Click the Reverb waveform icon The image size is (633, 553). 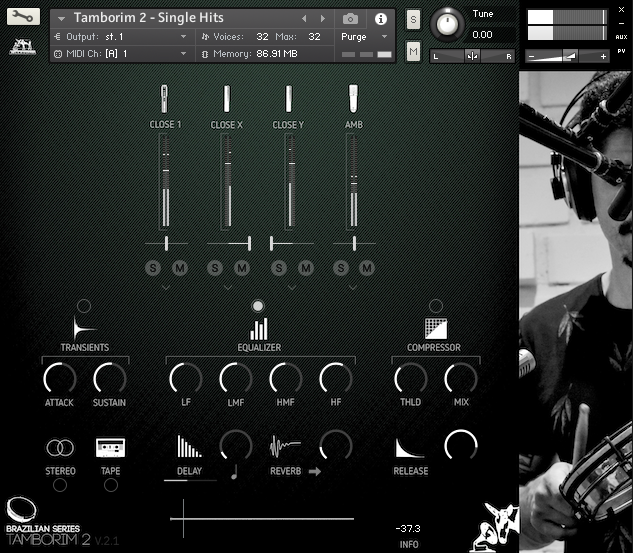click(285, 446)
